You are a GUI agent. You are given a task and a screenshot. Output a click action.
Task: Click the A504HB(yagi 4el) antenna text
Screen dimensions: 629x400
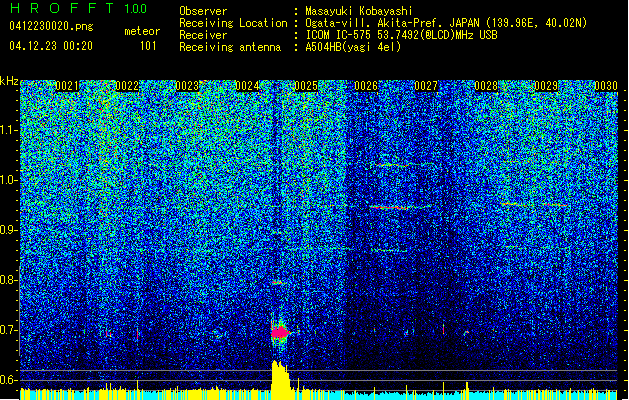353,47
